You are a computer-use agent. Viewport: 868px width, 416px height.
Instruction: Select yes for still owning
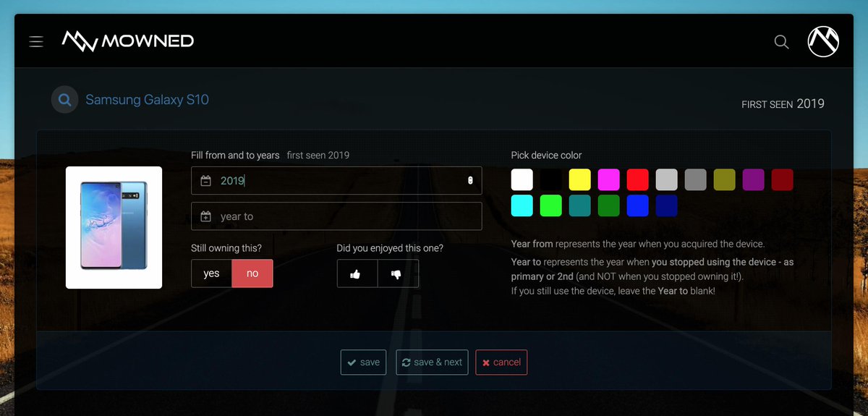coord(211,273)
